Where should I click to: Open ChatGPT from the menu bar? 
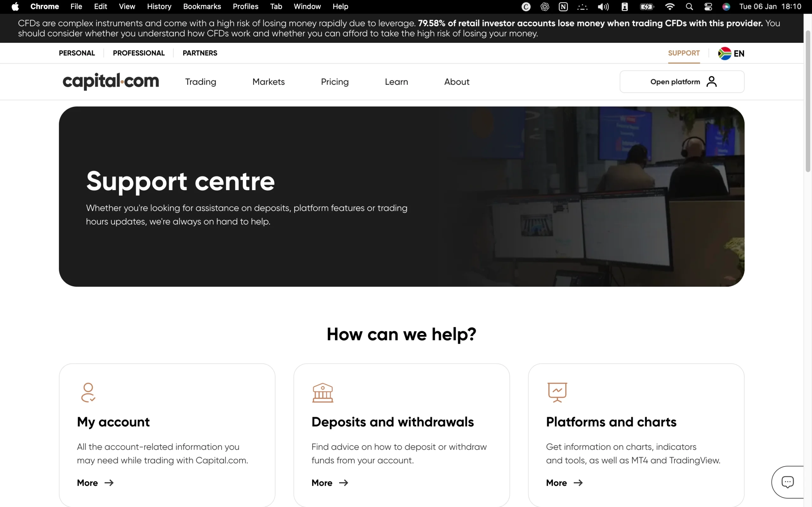tap(545, 6)
